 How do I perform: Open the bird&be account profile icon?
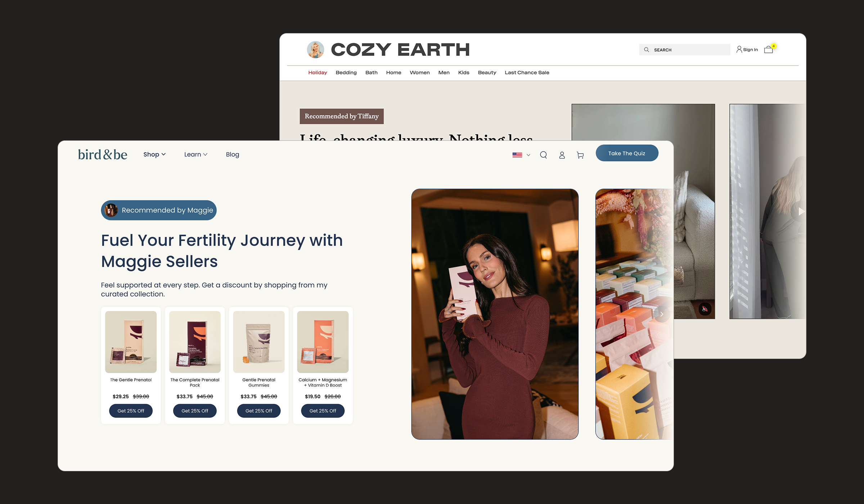(562, 155)
